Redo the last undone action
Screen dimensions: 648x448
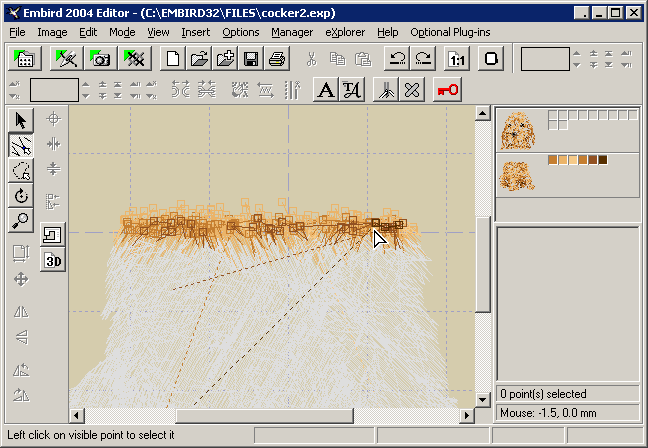pos(423,59)
